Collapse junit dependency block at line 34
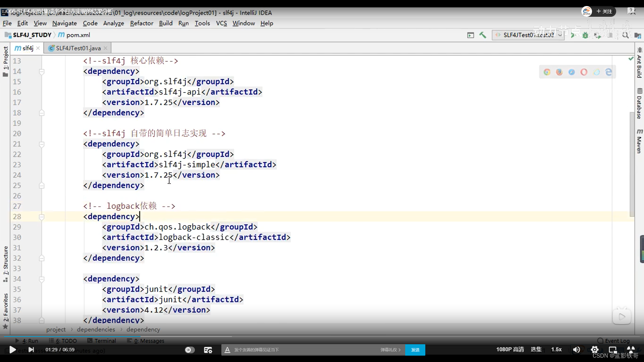Viewport: 644px width, 362px height. click(42, 279)
